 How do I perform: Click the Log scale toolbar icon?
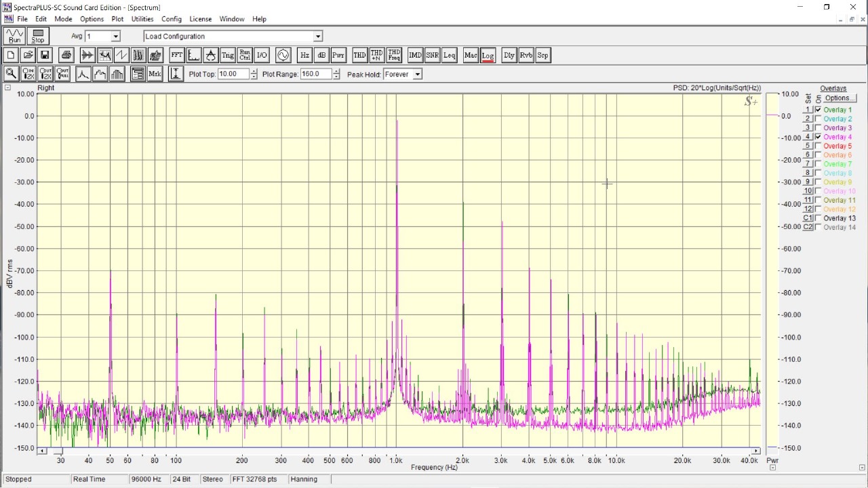pos(488,56)
